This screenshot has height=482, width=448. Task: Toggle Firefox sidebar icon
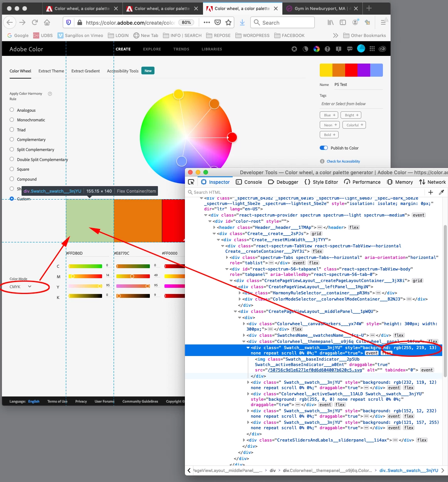tap(343, 22)
